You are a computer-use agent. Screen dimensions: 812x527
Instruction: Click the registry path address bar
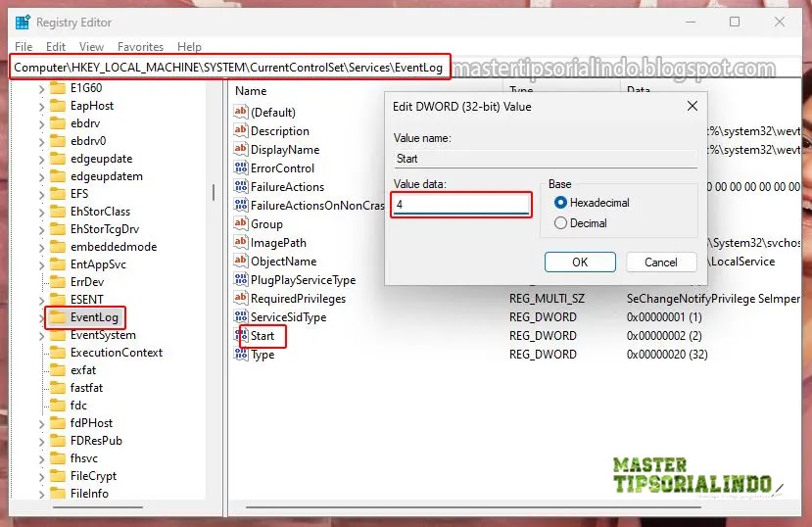point(230,68)
